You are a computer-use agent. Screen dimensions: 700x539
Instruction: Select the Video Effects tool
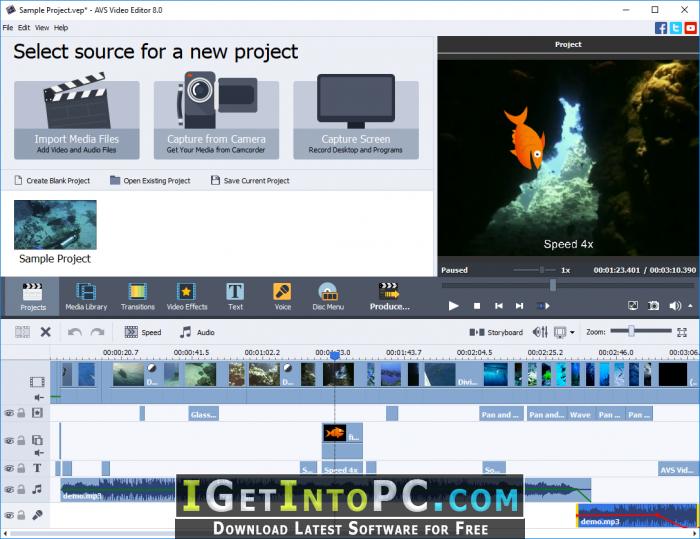click(187, 297)
